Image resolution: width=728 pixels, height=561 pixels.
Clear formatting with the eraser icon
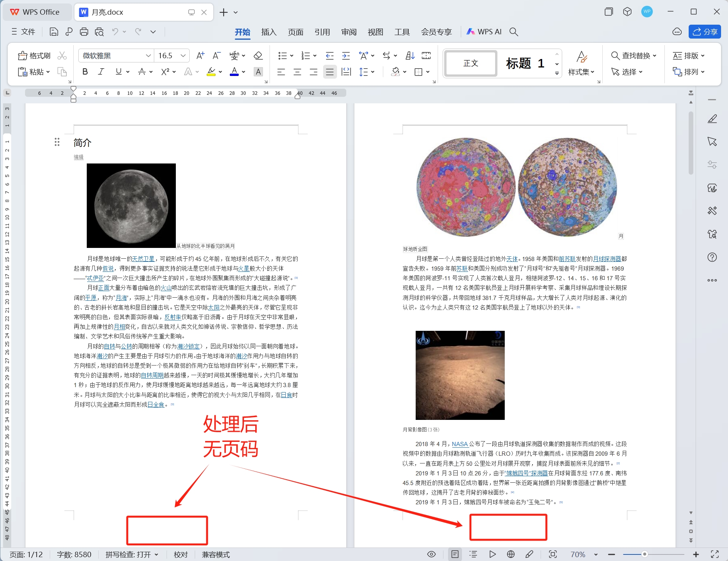(x=258, y=55)
